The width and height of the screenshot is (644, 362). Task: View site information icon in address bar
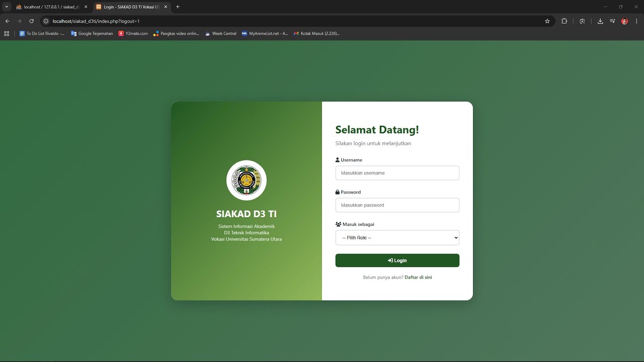tap(46, 21)
